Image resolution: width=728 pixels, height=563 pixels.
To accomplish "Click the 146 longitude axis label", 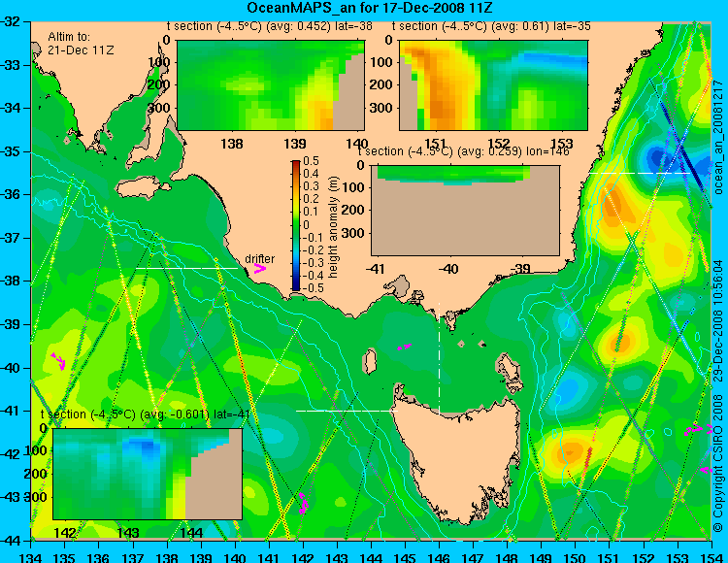I will pos(439,557).
